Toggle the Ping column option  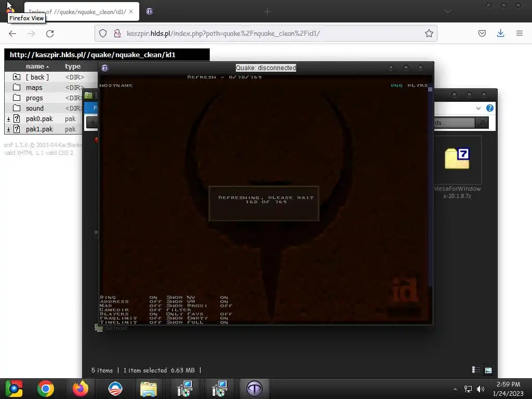coord(128,297)
